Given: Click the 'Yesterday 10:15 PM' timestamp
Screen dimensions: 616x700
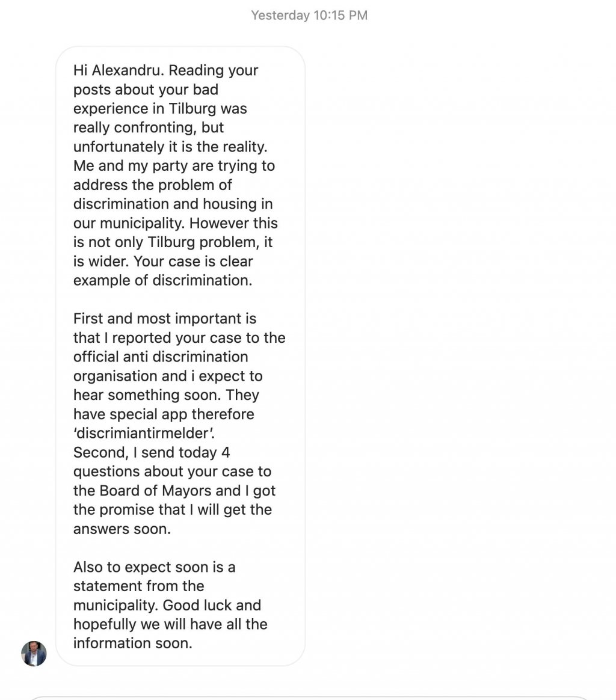Looking at the screenshot, I should 309,15.
